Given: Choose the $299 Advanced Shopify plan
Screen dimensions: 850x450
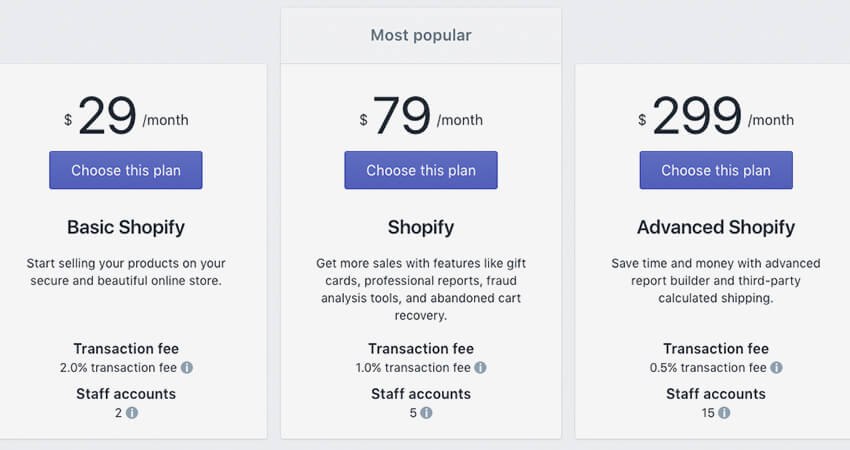Looking at the screenshot, I should tap(716, 170).
